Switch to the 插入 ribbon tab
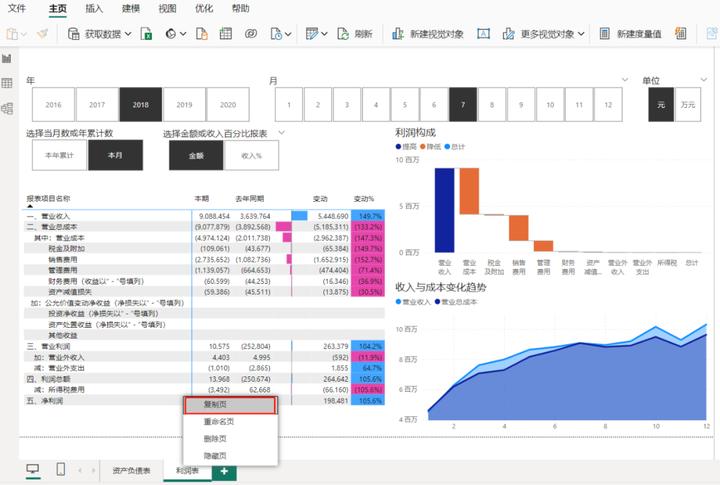This screenshot has width=720, height=485. pyautogui.click(x=94, y=8)
